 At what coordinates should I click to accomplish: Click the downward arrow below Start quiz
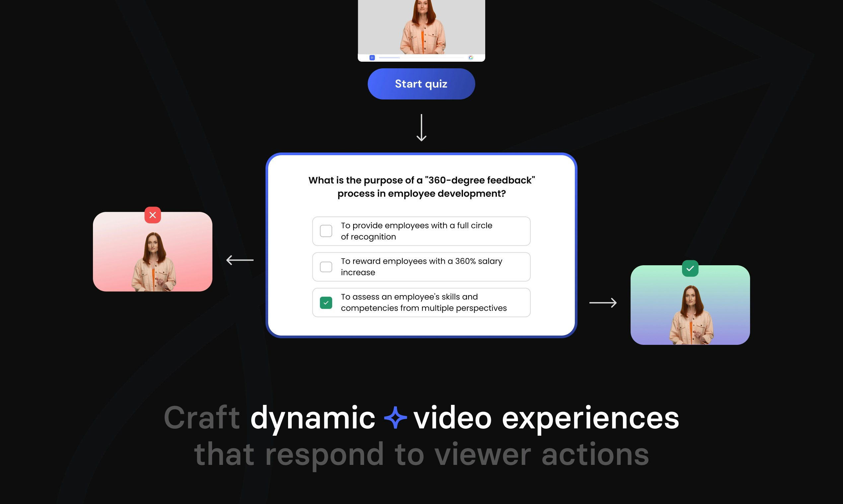tap(421, 128)
